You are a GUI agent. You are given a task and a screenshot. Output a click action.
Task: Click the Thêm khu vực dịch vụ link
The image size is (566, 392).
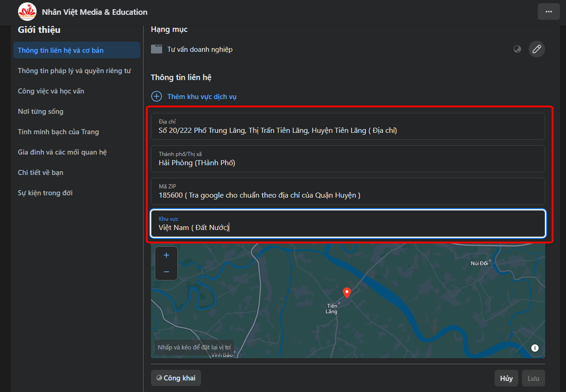(x=202, y=97)
